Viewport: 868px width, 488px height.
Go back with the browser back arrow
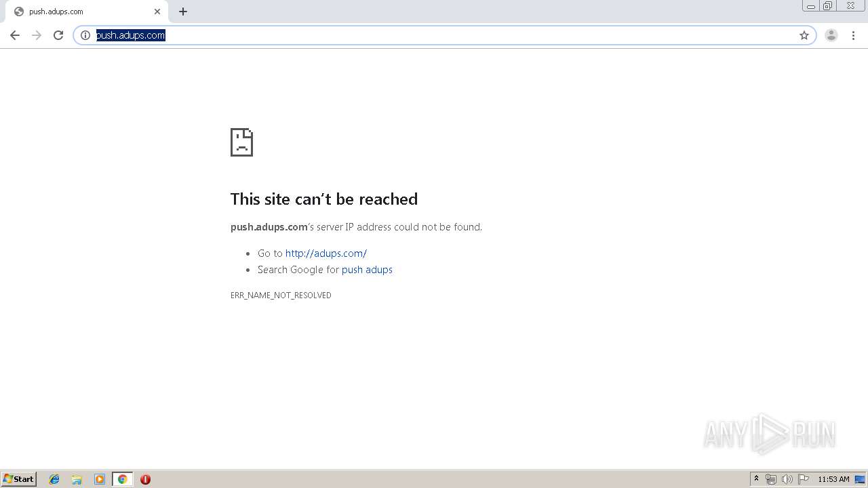(x=15, y=35)
